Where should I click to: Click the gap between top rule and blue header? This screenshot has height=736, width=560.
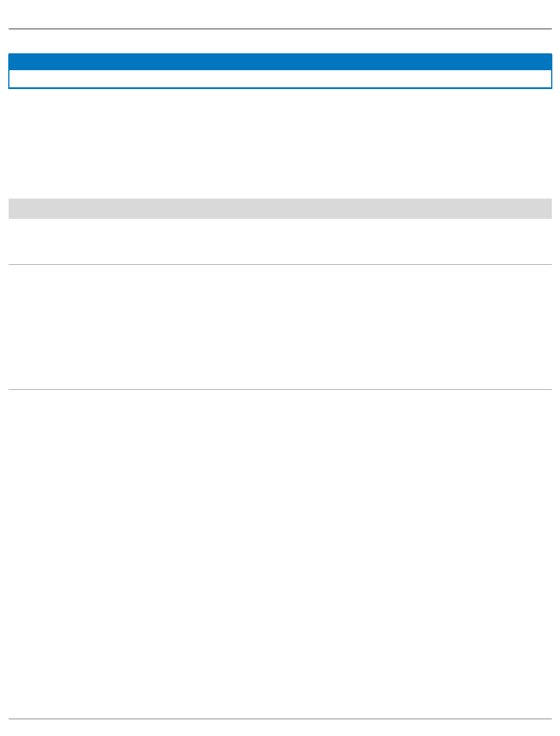280,41
